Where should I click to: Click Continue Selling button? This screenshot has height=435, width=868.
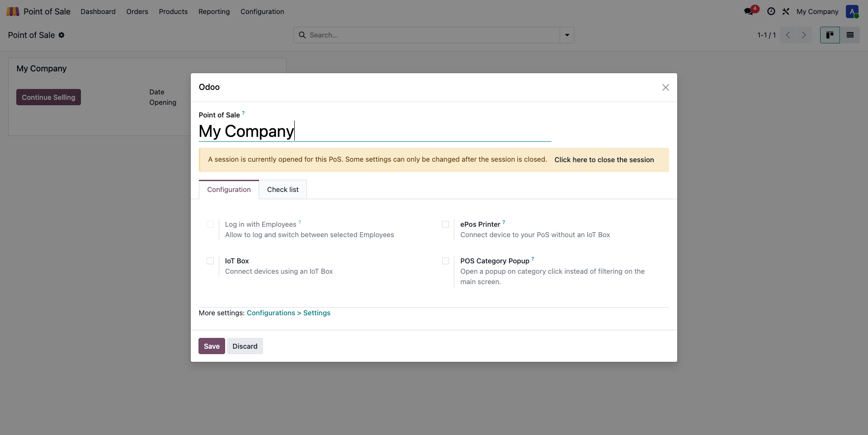(48, 97)
